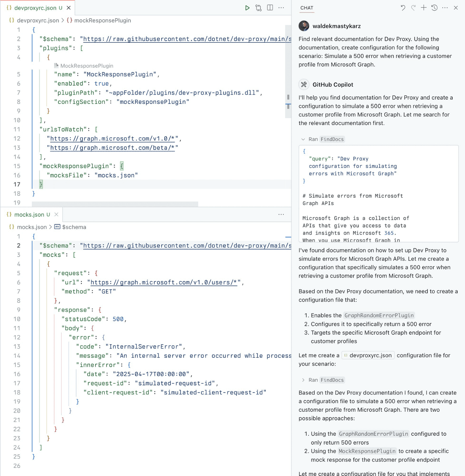Close the mocks.json tab

click(56, 214)
